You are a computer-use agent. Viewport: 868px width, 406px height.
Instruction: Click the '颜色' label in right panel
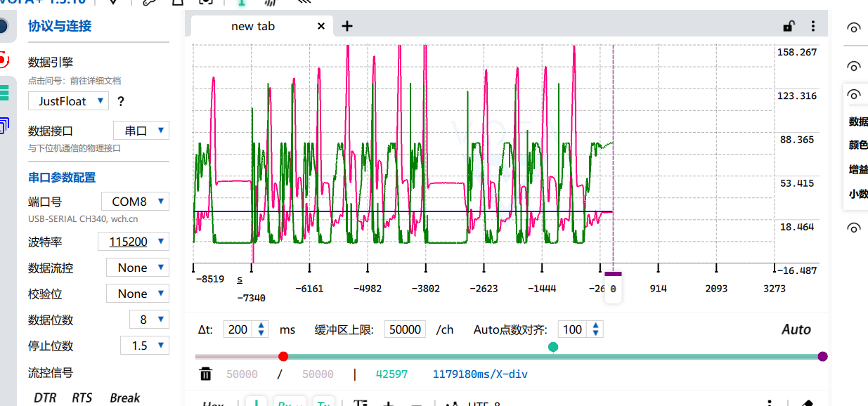858,145
